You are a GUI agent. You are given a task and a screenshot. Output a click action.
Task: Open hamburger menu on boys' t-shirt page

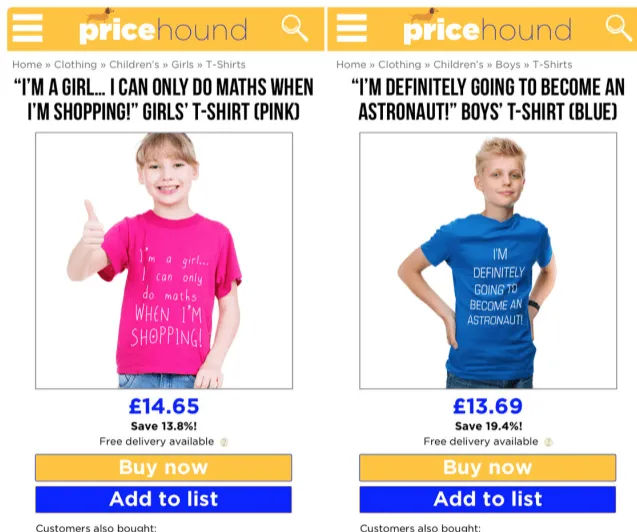point(351,28)
